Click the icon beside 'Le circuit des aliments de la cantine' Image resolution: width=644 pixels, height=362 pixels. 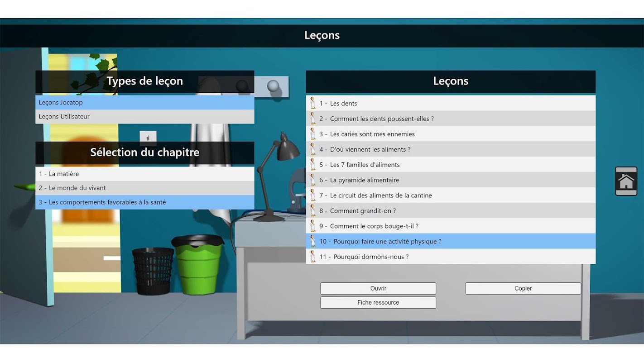pyautogui.click(x=312, y=195)
